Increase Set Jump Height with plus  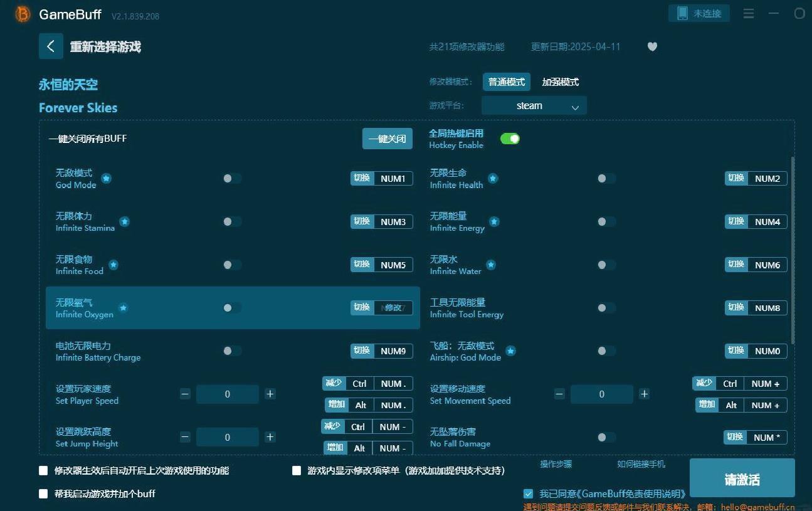(270, 437)
